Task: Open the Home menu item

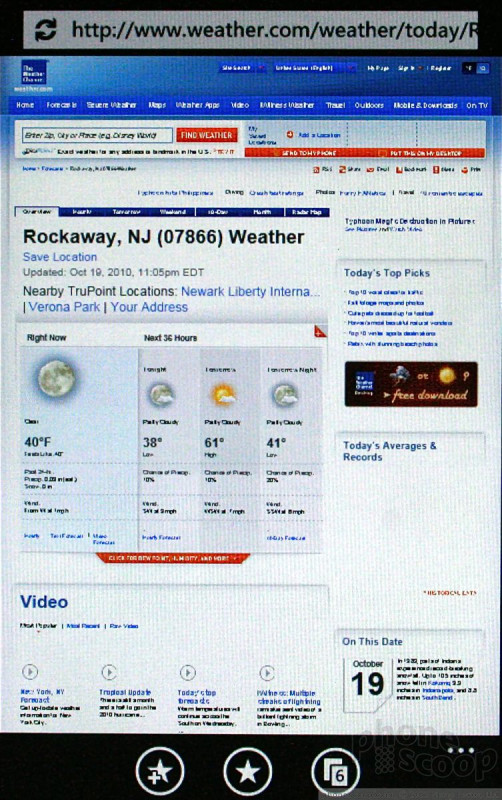Action: tap(25, 105)
